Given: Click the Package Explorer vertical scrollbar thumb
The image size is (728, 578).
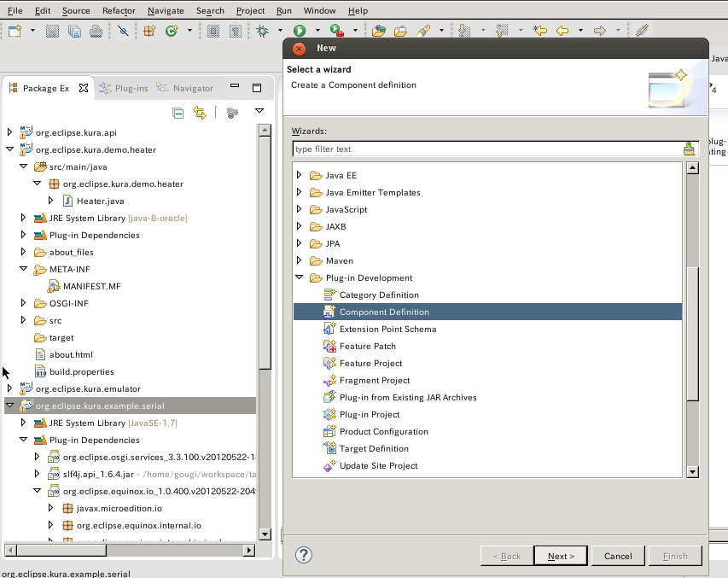Looking at the screenshot, I should coord(265,253).
